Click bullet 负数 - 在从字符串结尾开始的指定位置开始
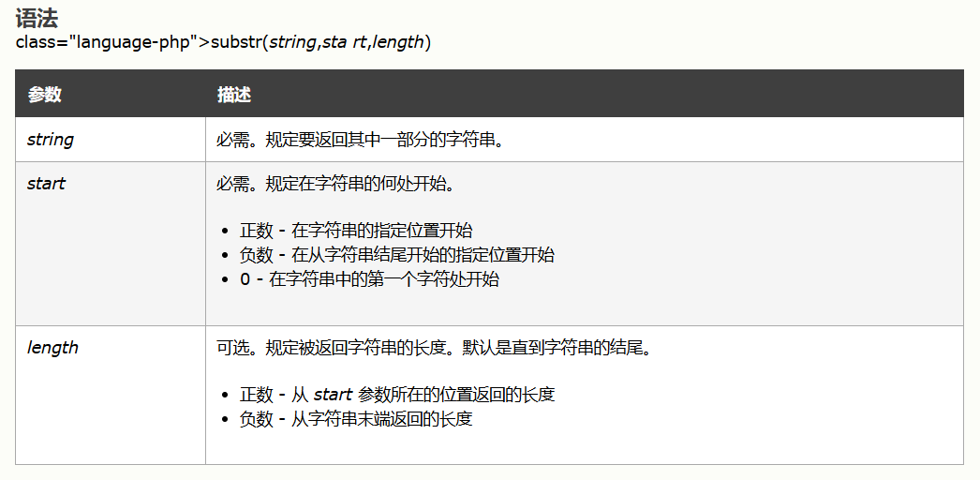 point(397,255)
